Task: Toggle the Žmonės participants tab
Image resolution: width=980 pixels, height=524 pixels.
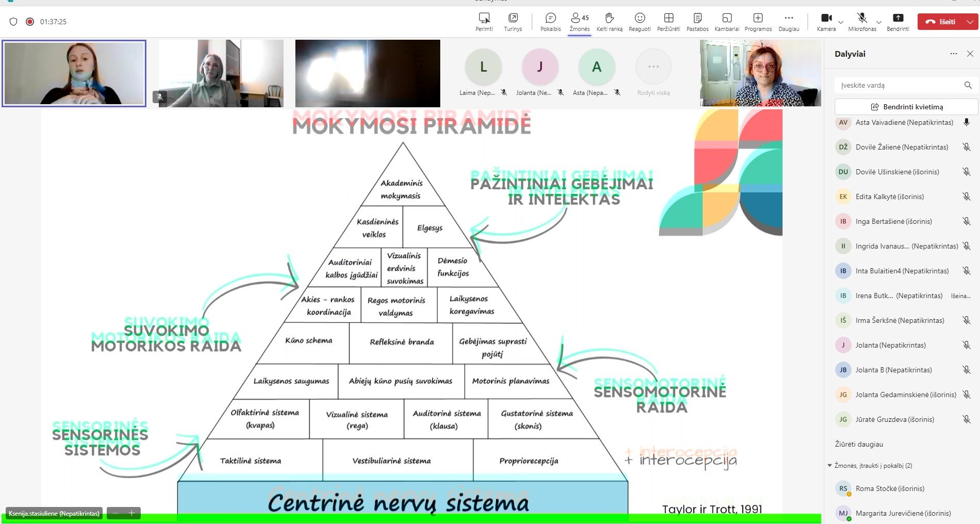Action: click(579, 22)
